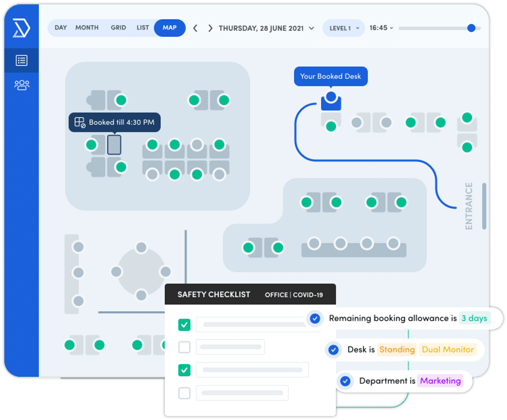Viewport: 507px width, 420px height.
Task: Click the Safety Checklist header title
Action: point(214,294)
